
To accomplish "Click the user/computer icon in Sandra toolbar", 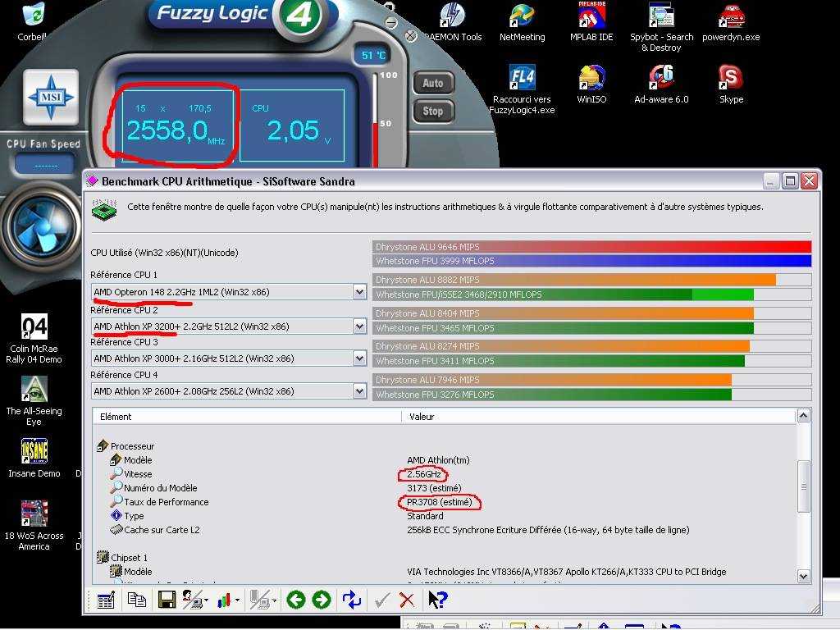I will pyautogui.click(x=193, y=600).
